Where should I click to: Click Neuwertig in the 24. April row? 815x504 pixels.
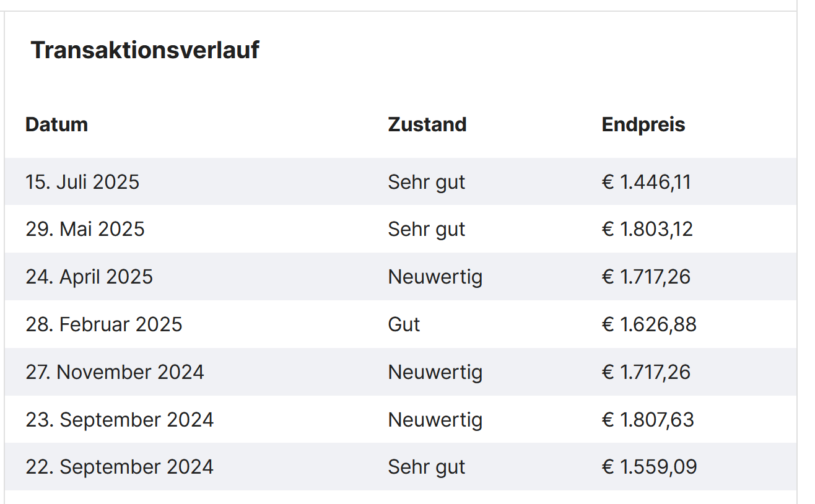click(x=435, y=277)
